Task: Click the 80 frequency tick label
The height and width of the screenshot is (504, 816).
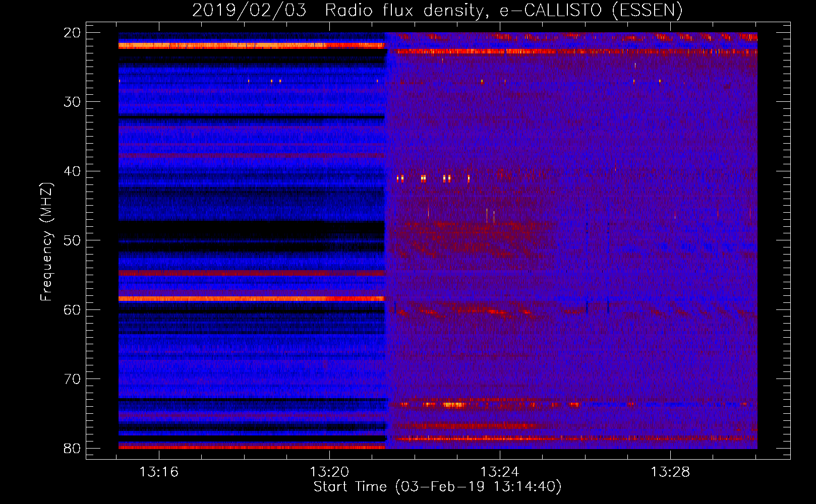Action: tap(72, 449)
